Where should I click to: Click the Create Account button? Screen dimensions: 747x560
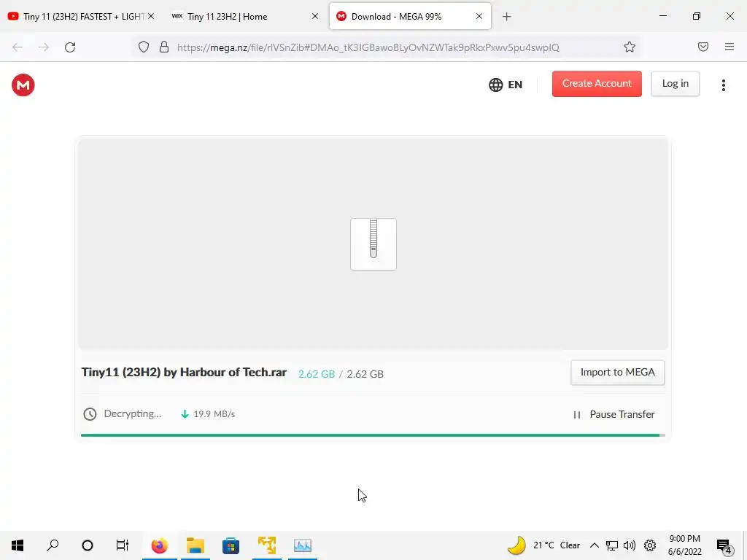point(597,83)
